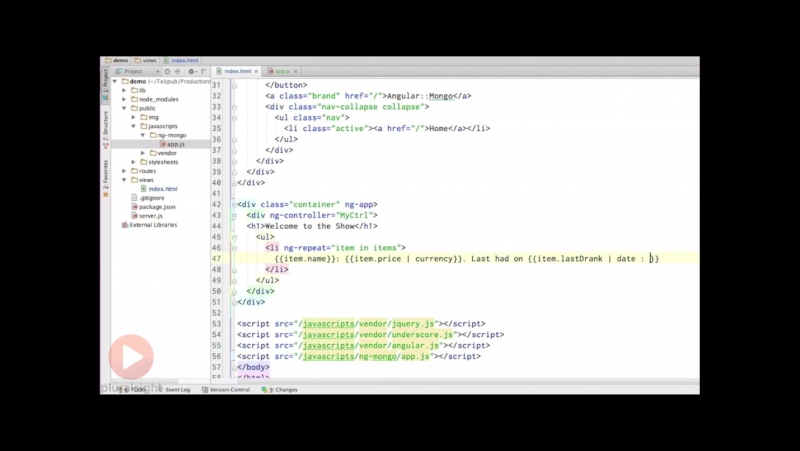Collapse the public folder

click(x=124, y=108)
